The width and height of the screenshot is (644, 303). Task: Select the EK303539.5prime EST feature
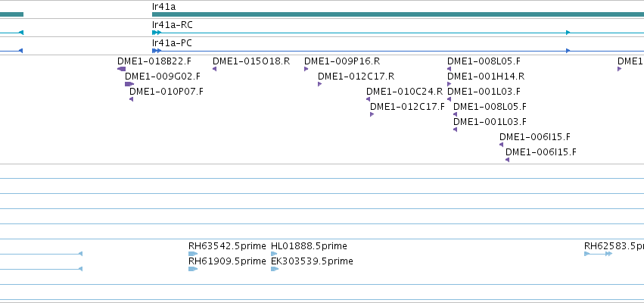tap(275, 269)
